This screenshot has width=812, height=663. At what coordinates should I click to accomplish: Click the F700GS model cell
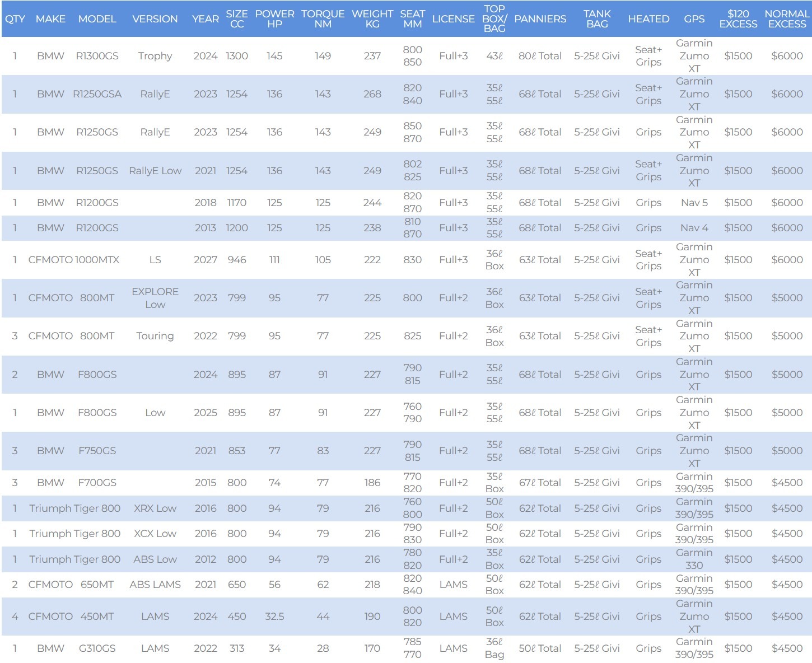(97, 483)
